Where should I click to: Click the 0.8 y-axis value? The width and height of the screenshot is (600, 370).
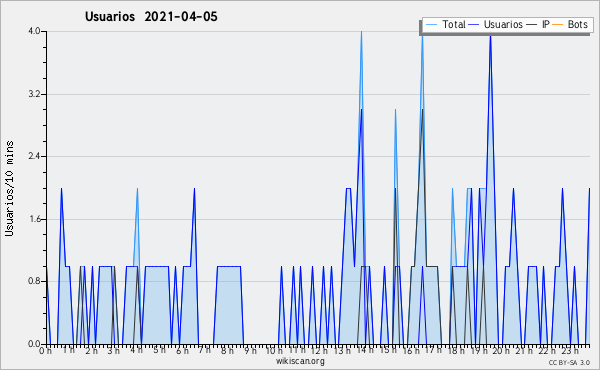click(34, 281)
